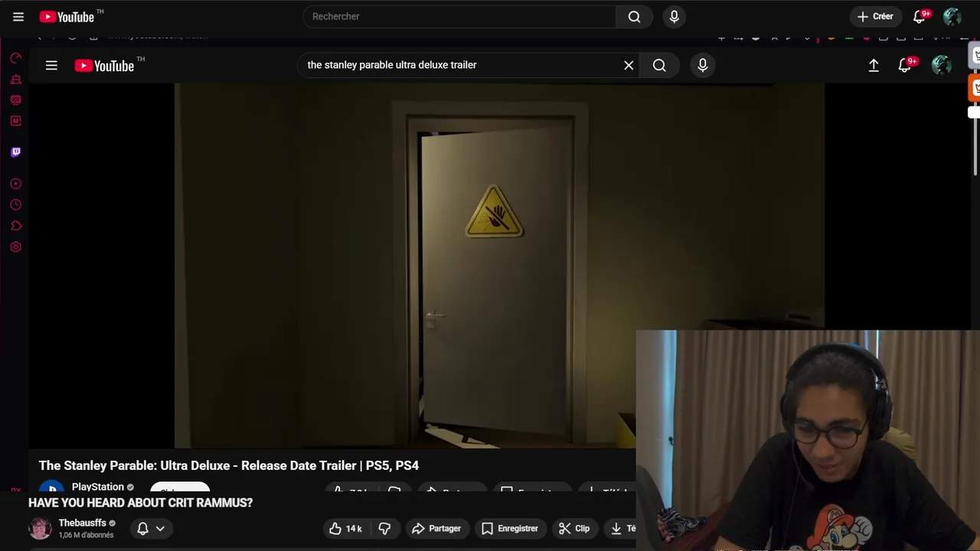Click the Thebausffs channel avatar
The width and height of the screenshot is (980, 551).
click(40, 528)
